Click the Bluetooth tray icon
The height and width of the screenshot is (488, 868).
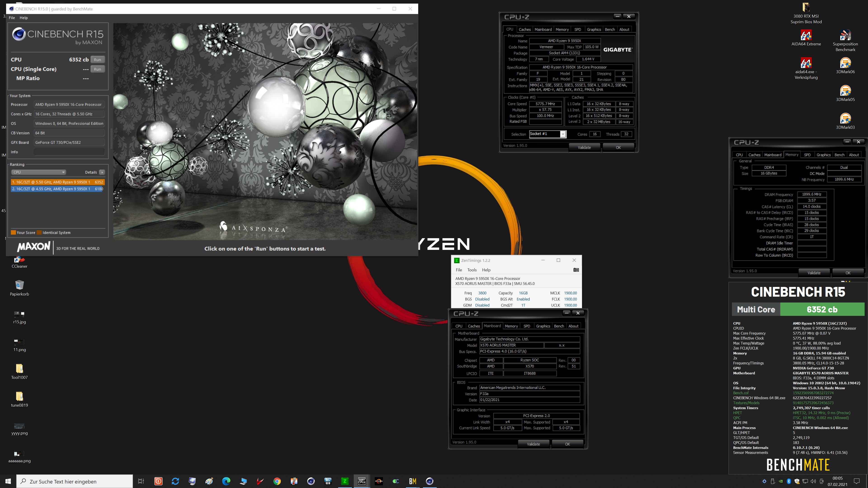click(x=789, y=481)
